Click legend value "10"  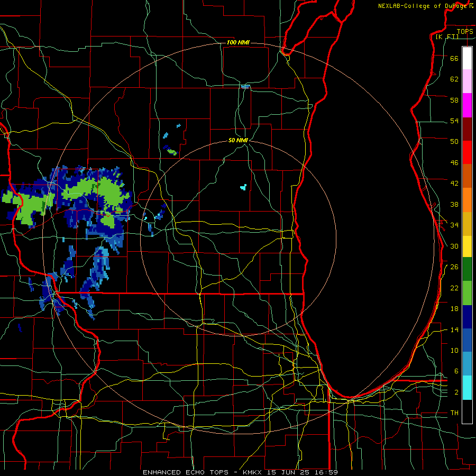click(x=454, y=350)
